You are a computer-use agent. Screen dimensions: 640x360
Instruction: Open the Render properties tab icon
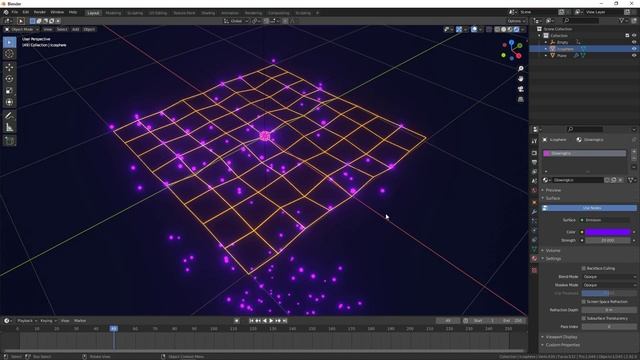coord(534,153)
